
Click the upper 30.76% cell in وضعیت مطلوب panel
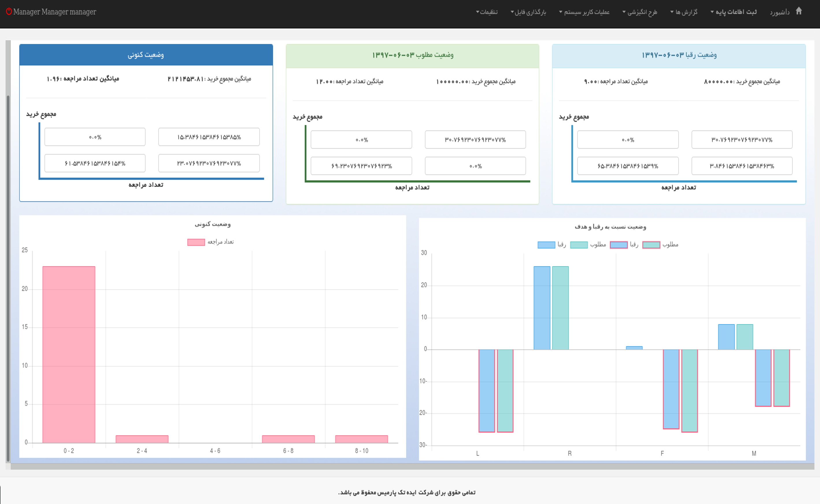(475, 140)
